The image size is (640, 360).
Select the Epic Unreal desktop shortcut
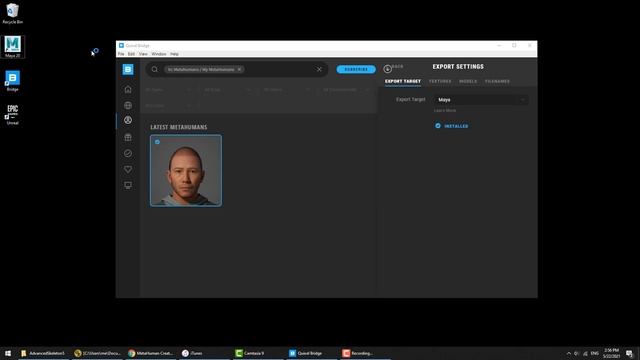click(x=13, y=114)
